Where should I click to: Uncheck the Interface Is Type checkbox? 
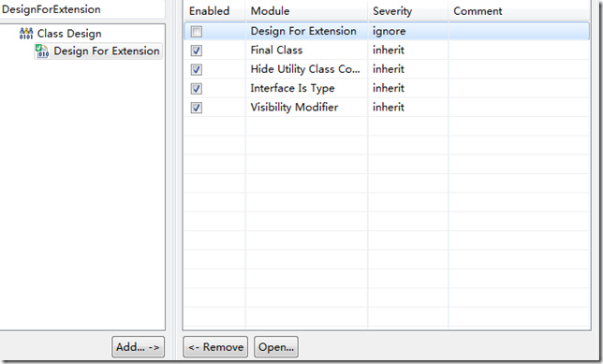[197, 89]
